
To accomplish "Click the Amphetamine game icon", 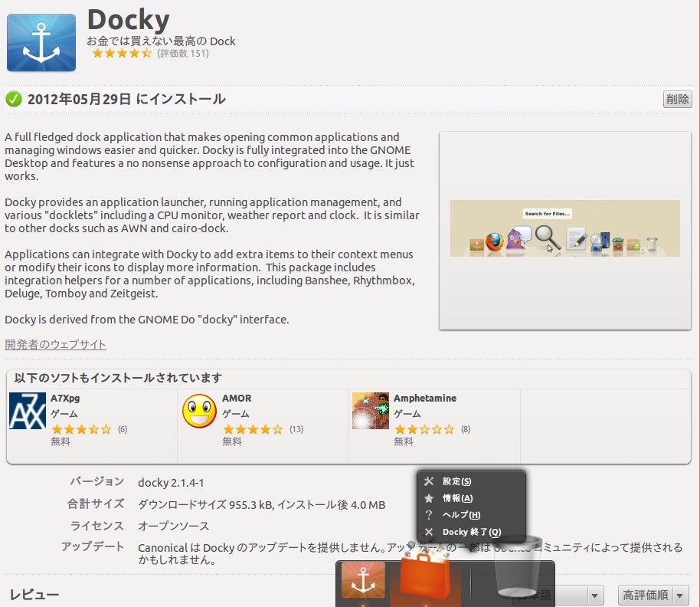I will click(371, 411).
